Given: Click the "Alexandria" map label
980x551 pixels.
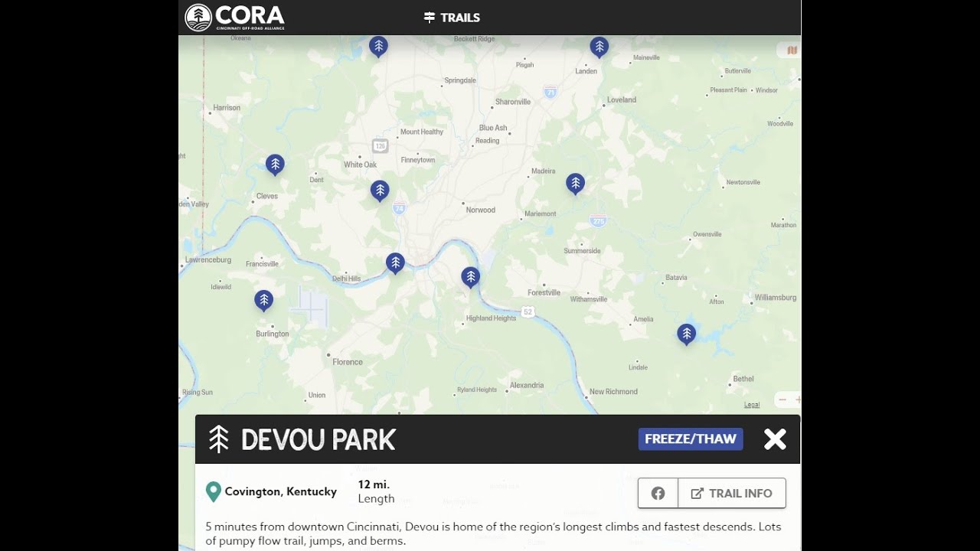Looking at the screenshot, I should click(x=527, y=385).
